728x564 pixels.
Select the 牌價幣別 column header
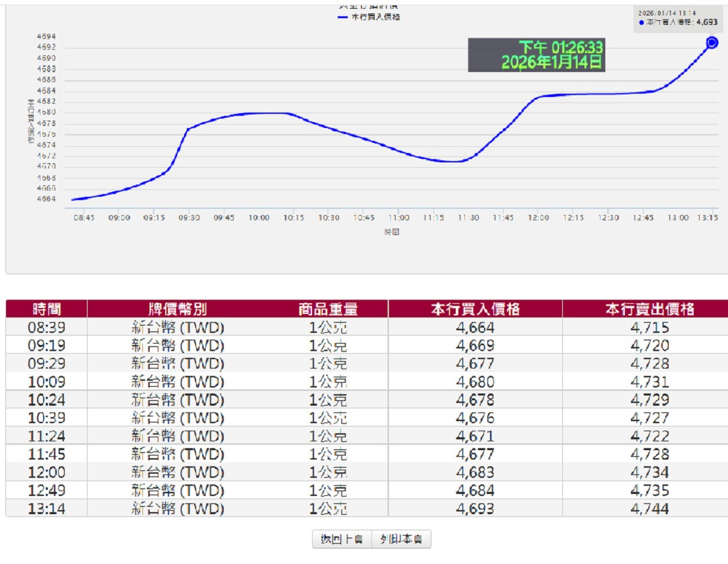[x=177, y=309]
